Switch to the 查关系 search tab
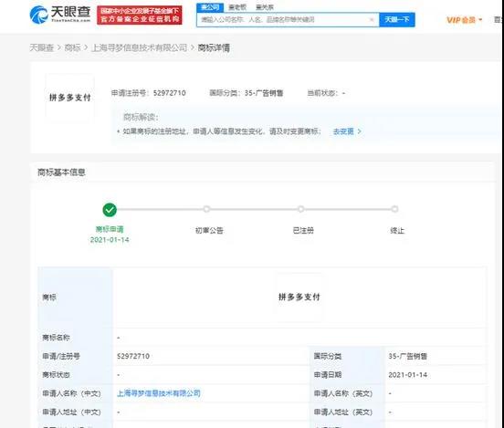The height and width of the screenshot is (428, 504). [265, 7]
